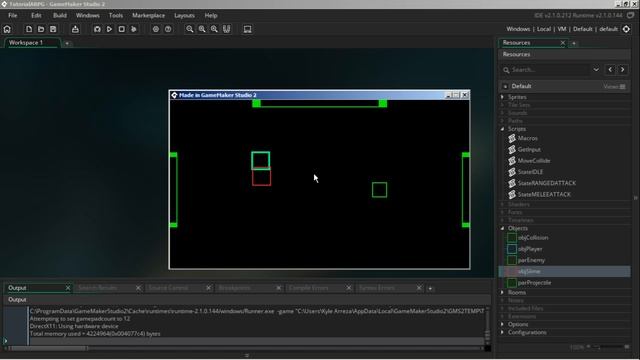Open the target manager crosshair icon
640x360 pixels.
tap(626, 29)
